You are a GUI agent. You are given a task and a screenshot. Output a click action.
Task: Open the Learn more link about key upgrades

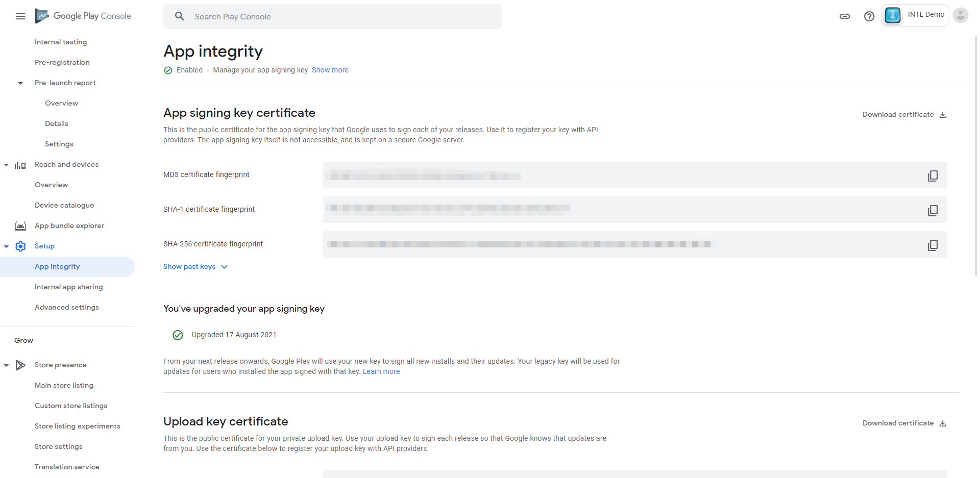point(381,371)
